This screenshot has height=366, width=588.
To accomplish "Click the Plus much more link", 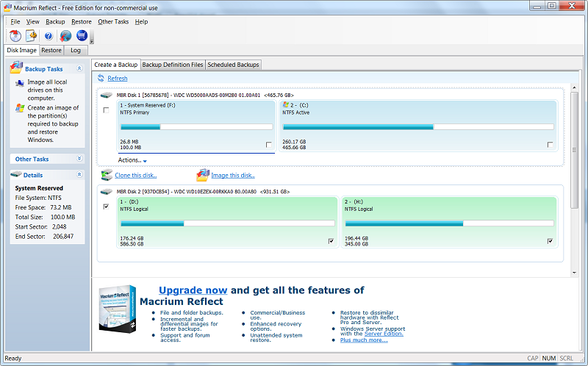I will [364, 340].
